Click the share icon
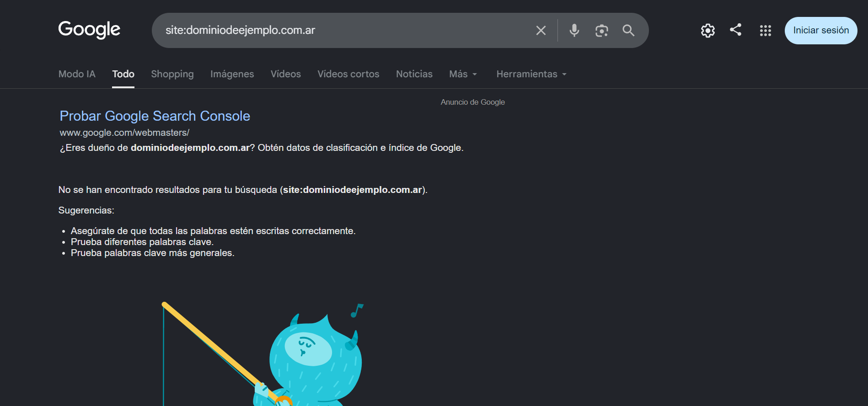 pyautogui.click(x=736, y=30)
